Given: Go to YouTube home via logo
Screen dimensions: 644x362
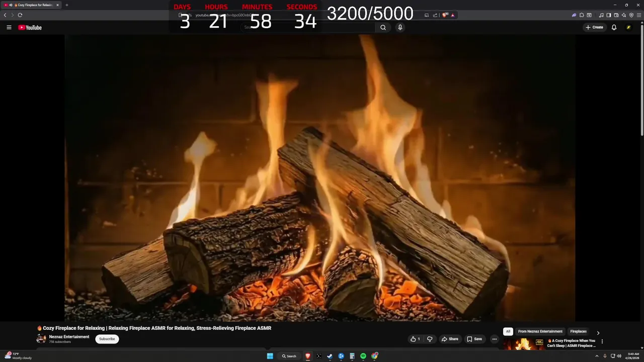Looking at the screenshot, I should coord(30,27).
